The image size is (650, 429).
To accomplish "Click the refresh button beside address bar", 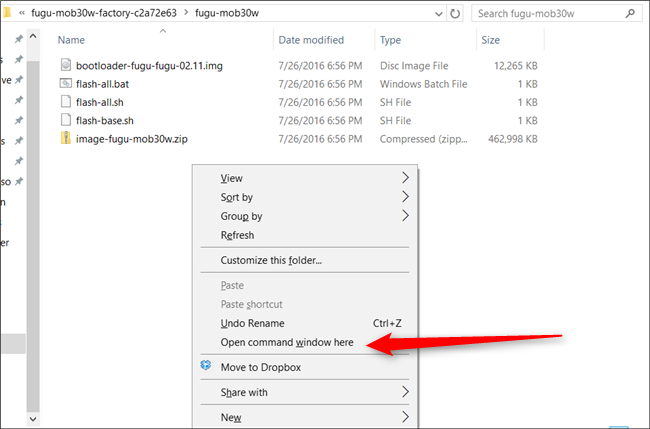I will [455, 14].
